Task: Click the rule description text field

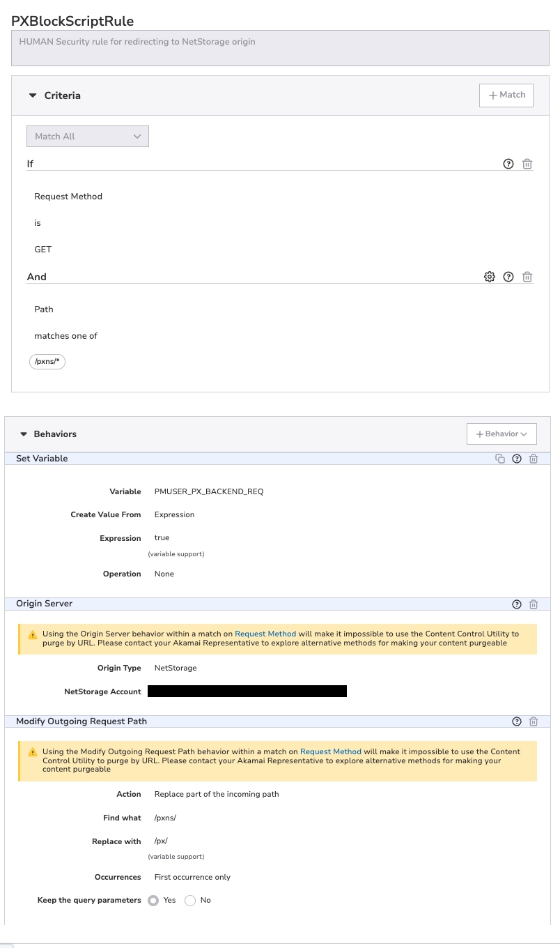Action: 281,49
